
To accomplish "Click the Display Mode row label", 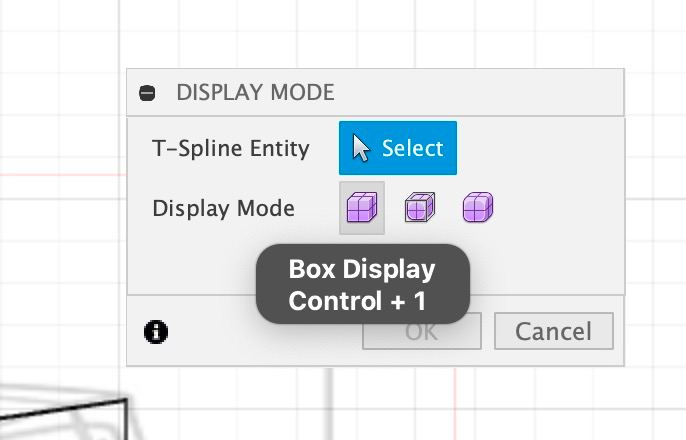I will pyautogui.click(x=223, y=209).
